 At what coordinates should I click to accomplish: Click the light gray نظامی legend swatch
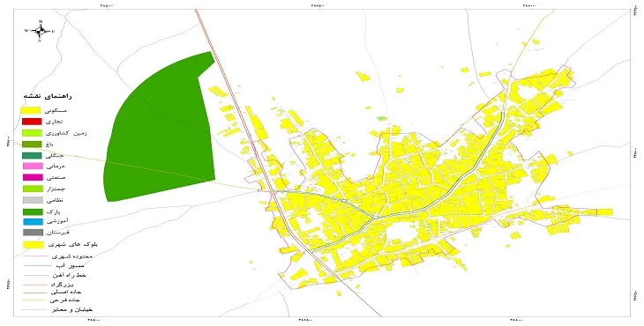[x=33, y=200]
